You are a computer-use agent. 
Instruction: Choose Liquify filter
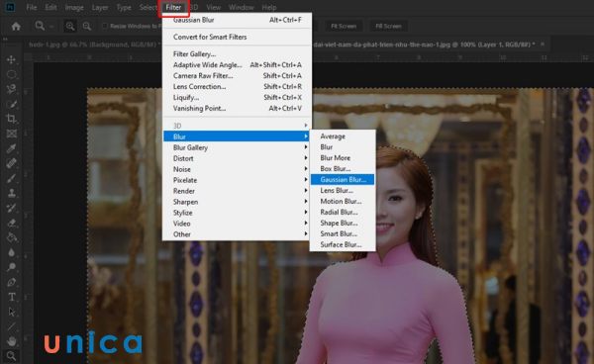238,98
